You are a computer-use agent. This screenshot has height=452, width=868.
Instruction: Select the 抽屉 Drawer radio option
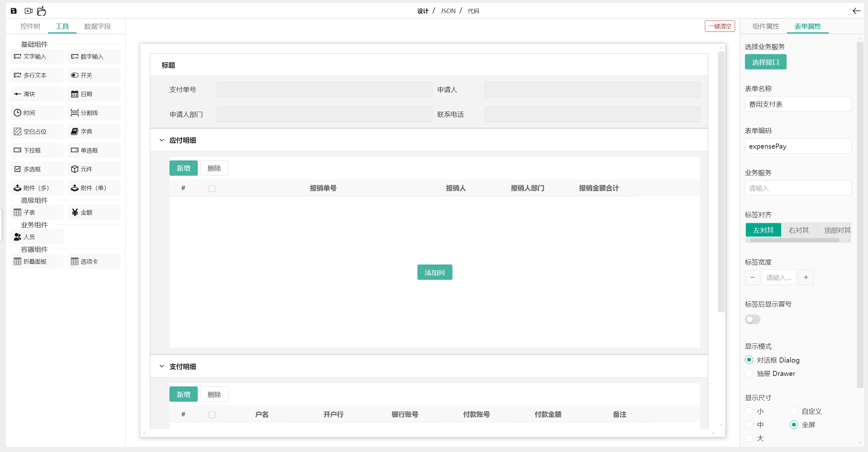749,373
